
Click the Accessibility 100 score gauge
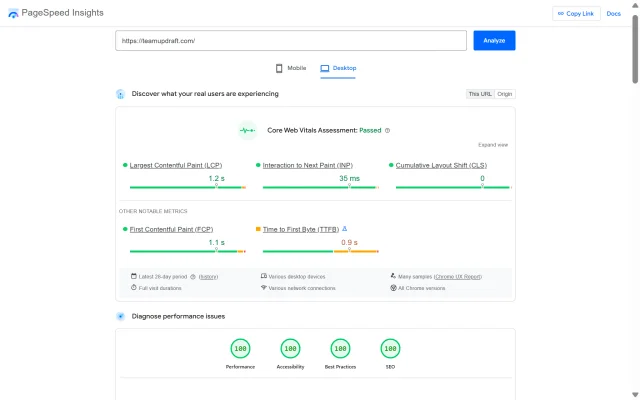point(290,349)
